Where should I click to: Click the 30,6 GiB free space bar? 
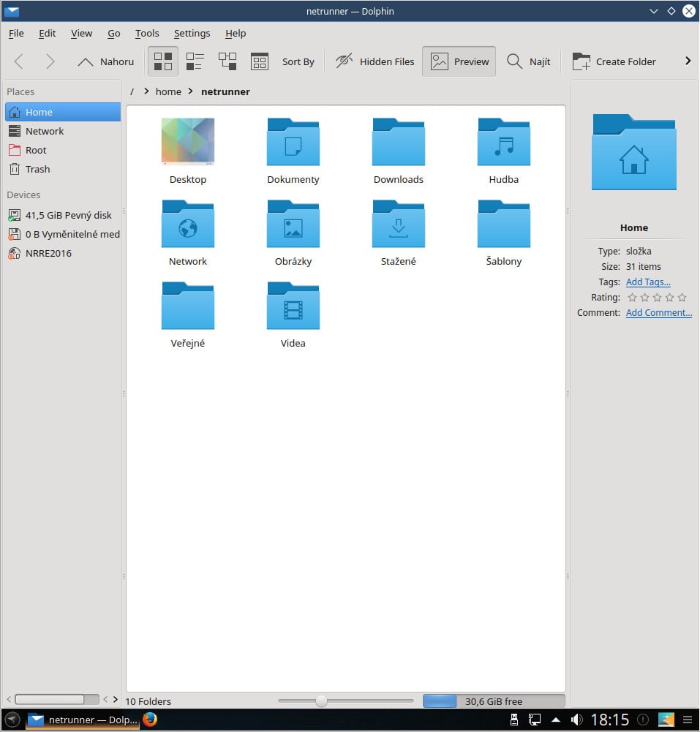pos(494,701)
